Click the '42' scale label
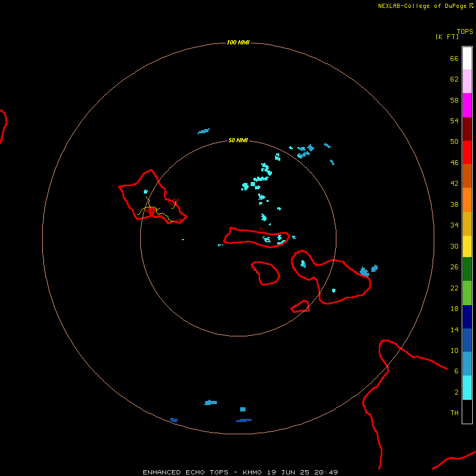Image resolution: width=476 pixels, height=476 pixels. point(454,184)
